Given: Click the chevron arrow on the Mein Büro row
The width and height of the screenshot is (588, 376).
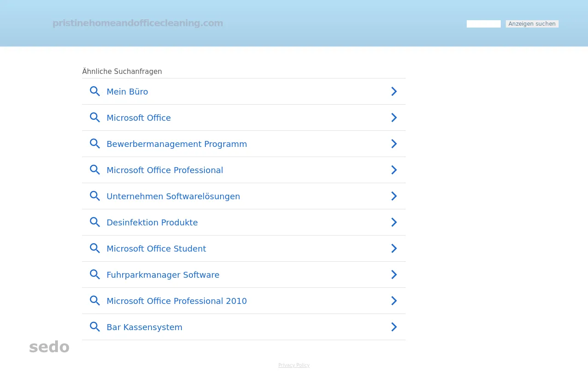Looking at the screenshot, I should 394,91.
